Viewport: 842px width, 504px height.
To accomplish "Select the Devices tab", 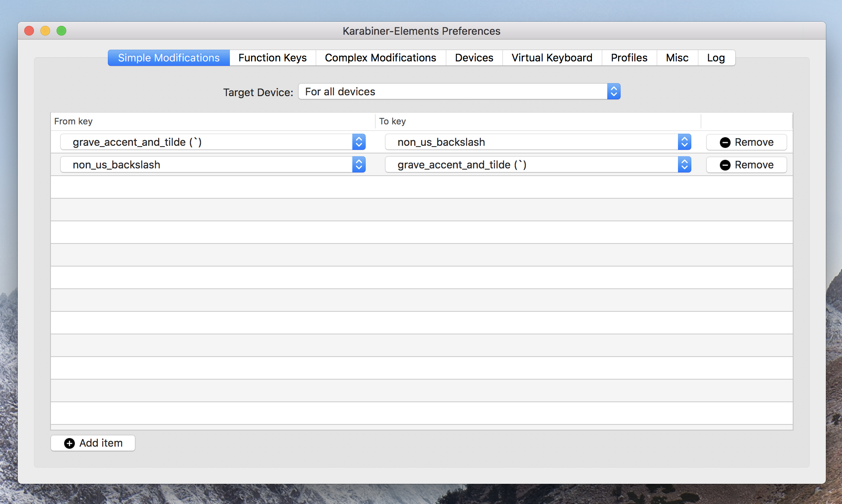I will [x=475, y=58].
